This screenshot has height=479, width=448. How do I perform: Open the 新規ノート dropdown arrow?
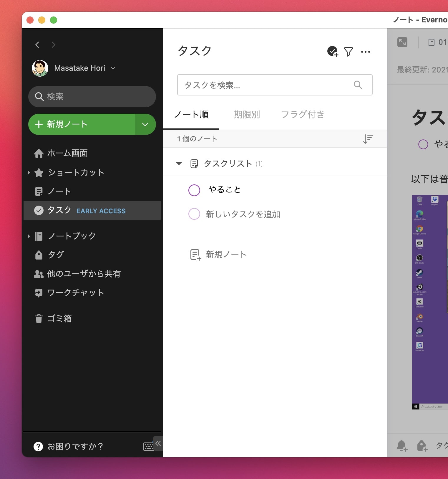pyautogui.click(x=145, y=124)
